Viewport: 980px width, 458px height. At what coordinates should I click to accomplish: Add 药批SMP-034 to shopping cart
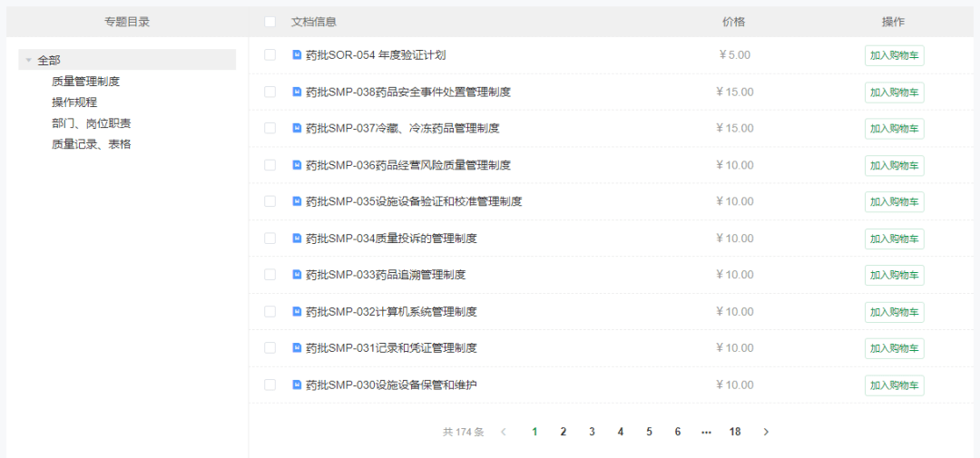pos(895,239)
